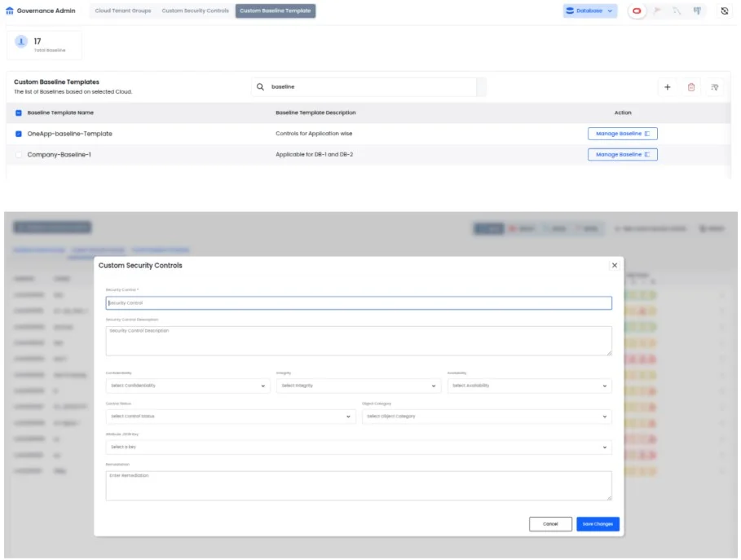Switch to Custom Security Controls tab
Viewport: 741px width, 560px height.
pyautogui.click(x=195, y=11)
